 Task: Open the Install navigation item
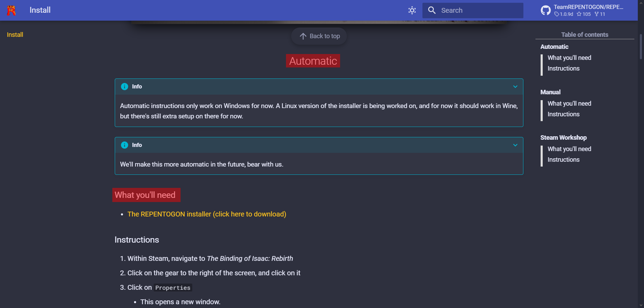(x=15, y=35)
